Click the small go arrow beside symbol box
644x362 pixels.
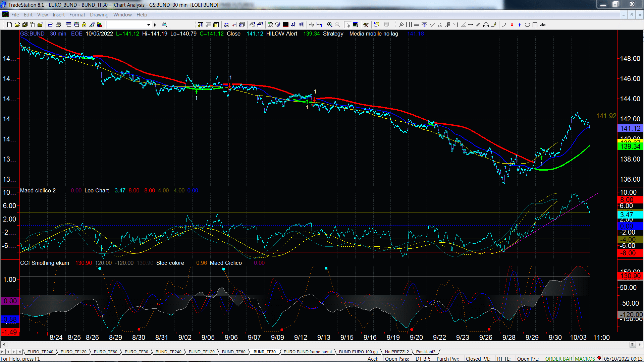[x=155, y=25]
